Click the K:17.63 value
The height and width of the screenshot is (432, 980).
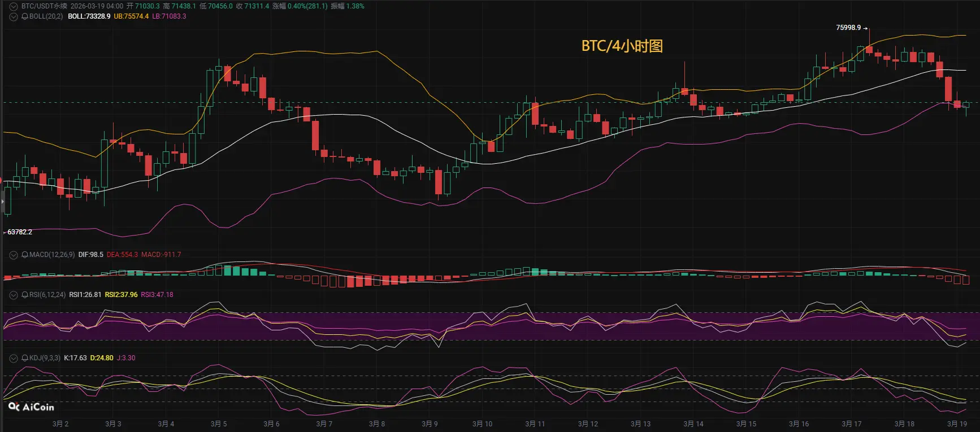tap(75, 358)
